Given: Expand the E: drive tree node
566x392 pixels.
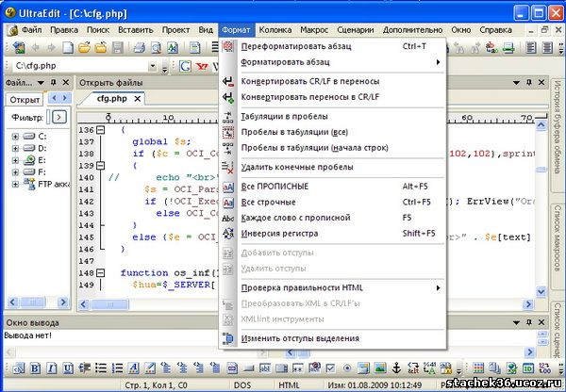Looking at the screenshot, I should pos(15,160).
